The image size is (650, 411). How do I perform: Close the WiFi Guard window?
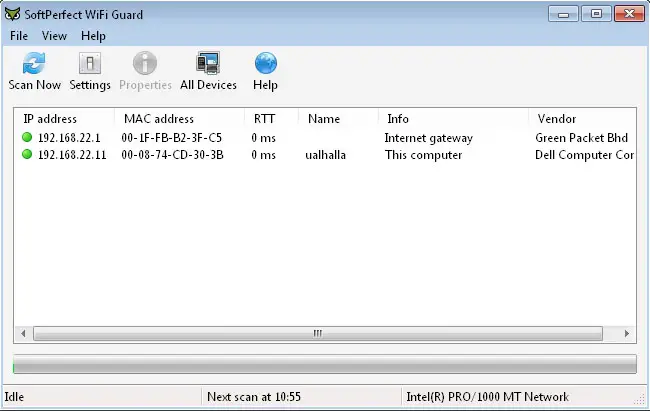tap(629, 14)
